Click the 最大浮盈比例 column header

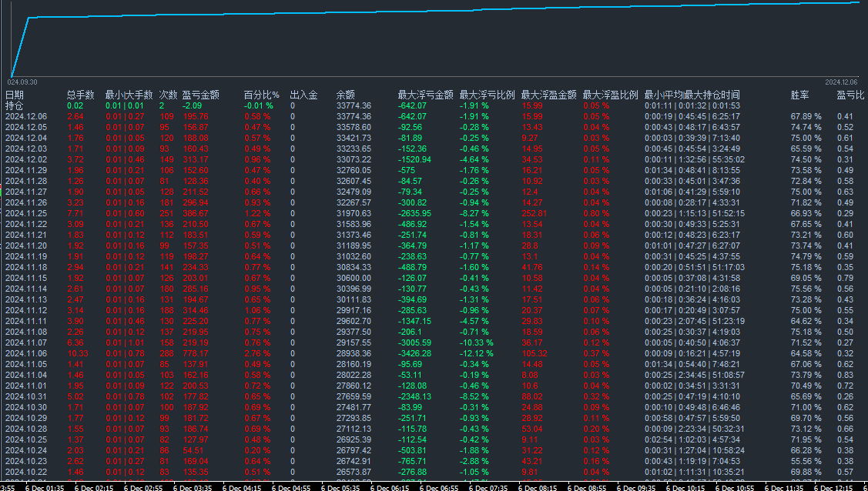click(610, 95)
